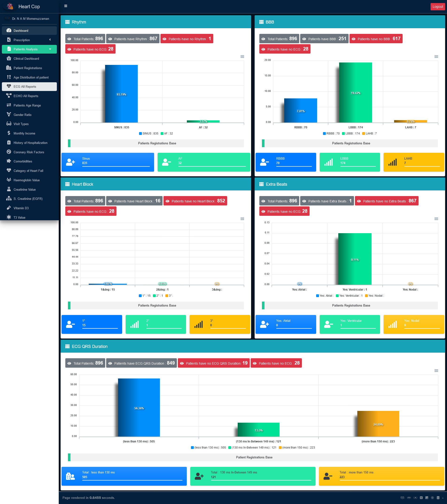Toggle LBBB series in BBB legend

pos(351,134)
